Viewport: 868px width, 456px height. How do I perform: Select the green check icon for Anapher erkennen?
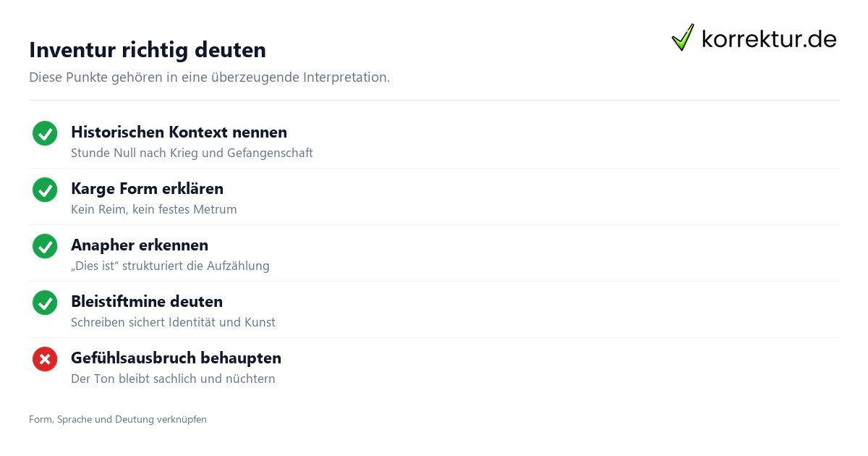tap(45, 246)
